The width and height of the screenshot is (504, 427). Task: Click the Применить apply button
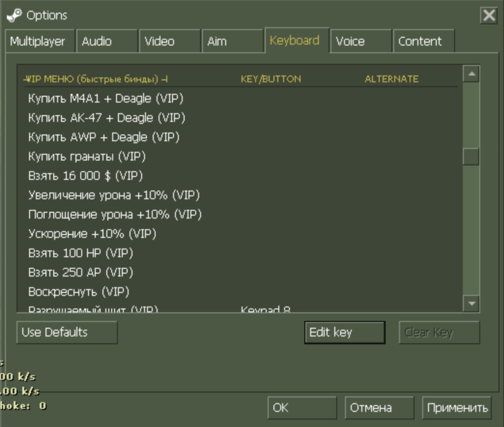point(457,408)
